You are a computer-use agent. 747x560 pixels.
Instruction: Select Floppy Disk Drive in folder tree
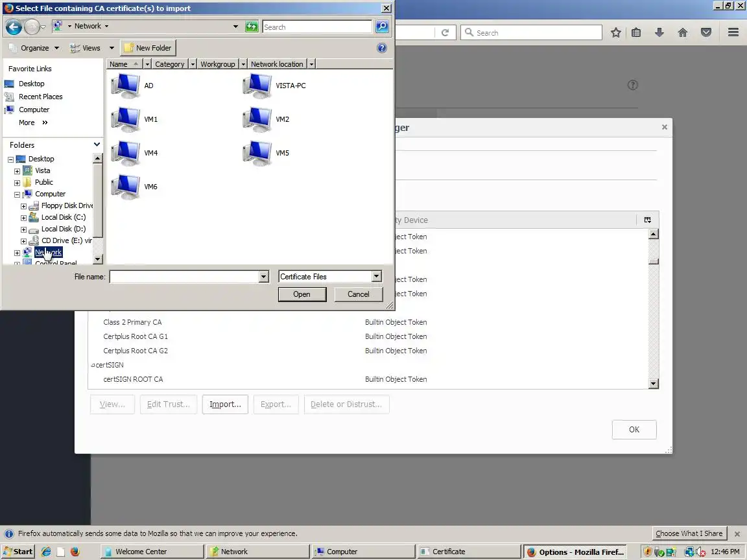(x=67, y=205)
